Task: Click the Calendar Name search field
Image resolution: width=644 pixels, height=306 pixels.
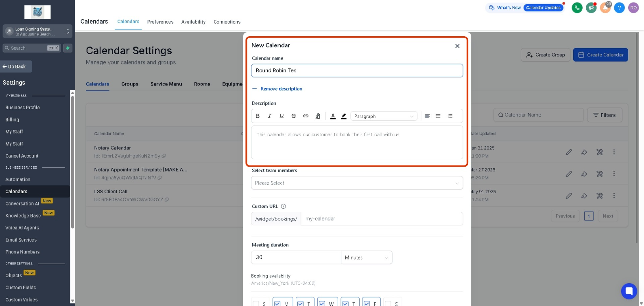Action: click(539, 115)
